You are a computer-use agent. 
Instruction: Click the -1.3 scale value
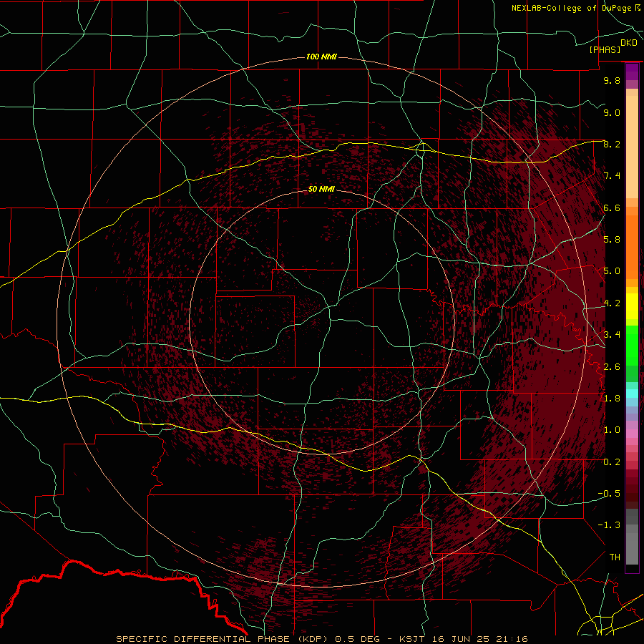point(609,525)
